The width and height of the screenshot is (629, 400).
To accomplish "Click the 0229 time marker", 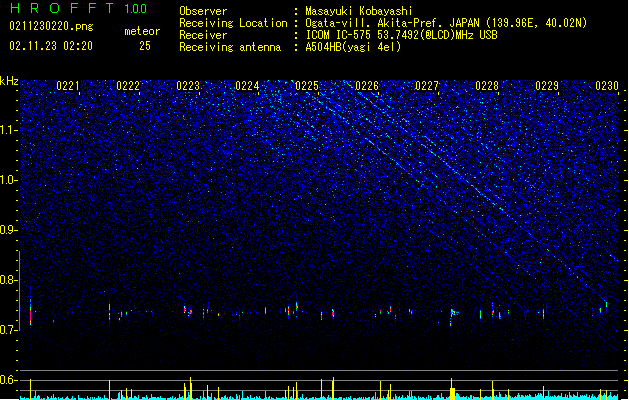I will click(547, 85).
